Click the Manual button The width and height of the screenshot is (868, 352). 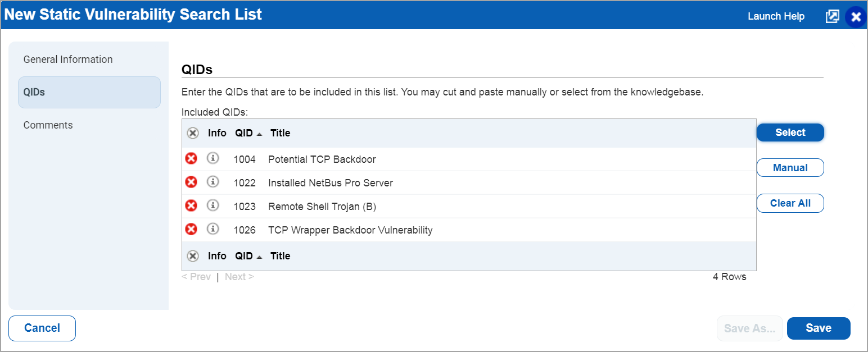(x=790, y=168)
